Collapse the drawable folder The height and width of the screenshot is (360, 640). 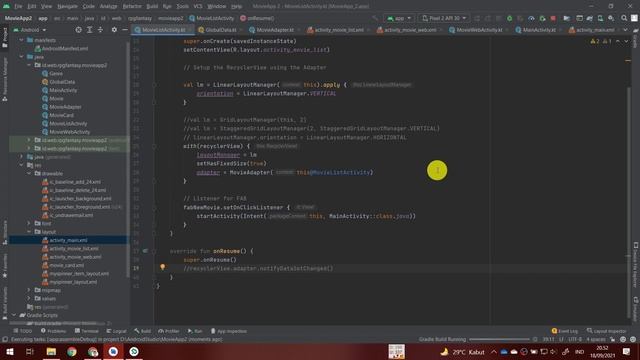[x=29, y=173]
